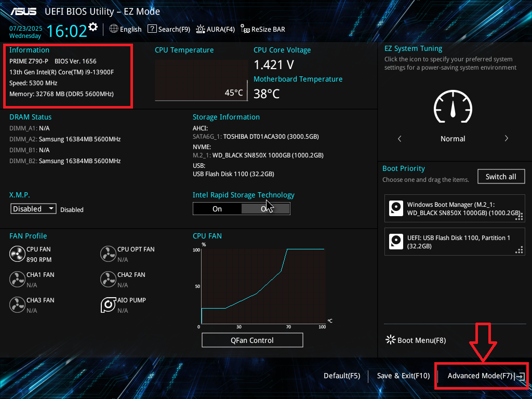Image resolution: width=532 pixels, height=399 pixels.
Task: Click Memory: 32768 MB text
Action: click(x=61, y=94)
